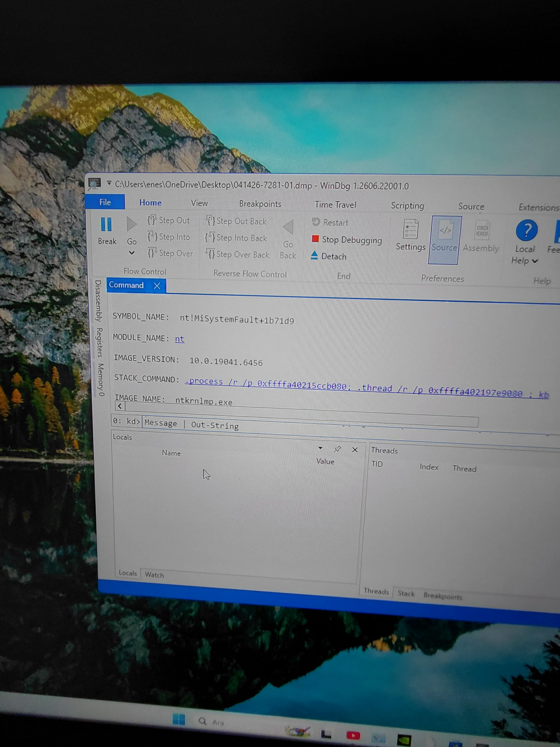Open the Memory 0 side tab
Image resolution: width=560 pixels, height=747 pixels.
(101, 380)
